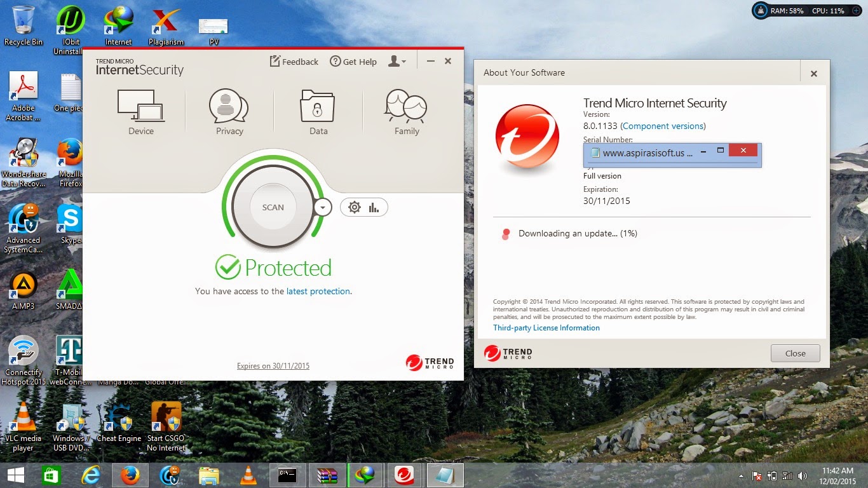This screenshot has height=488, width=868.
Task: Launch Cheat Engine desktop shortcut
Action: (118, 422)
